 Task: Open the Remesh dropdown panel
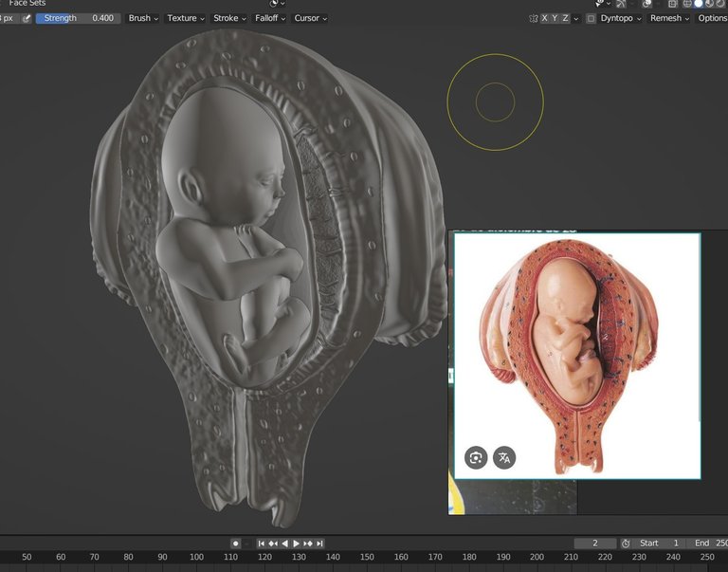(x=669, y=18)
